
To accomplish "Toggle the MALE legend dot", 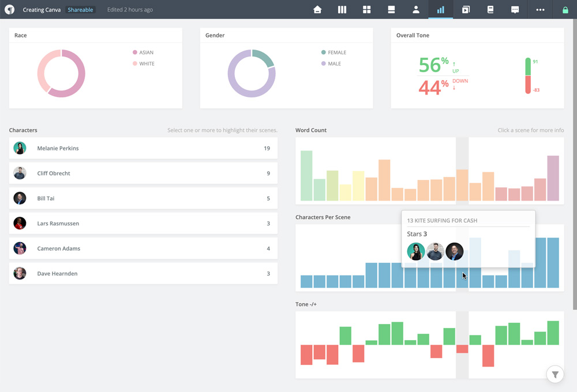I will tap(324, 63).
